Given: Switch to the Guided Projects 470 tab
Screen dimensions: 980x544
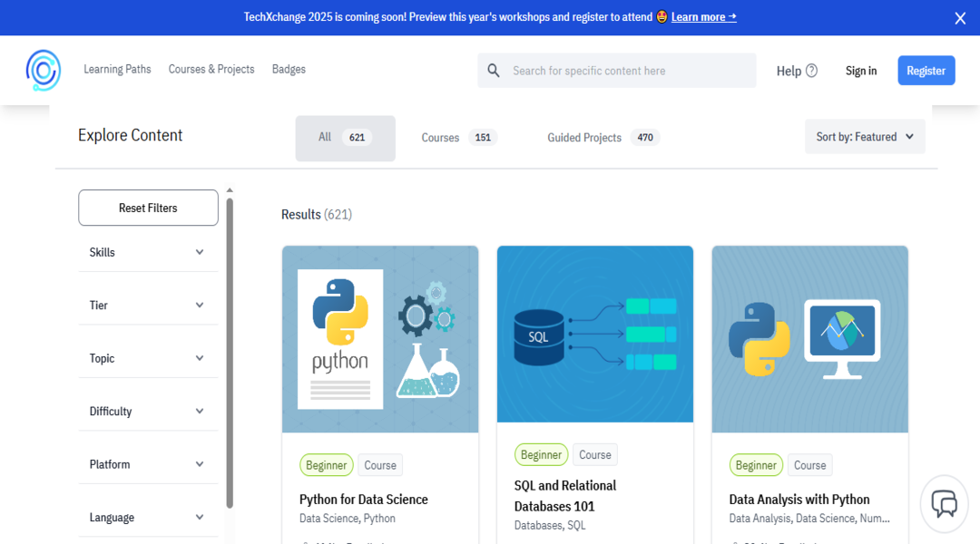Looking at the screenshot, I should point(603,138).
